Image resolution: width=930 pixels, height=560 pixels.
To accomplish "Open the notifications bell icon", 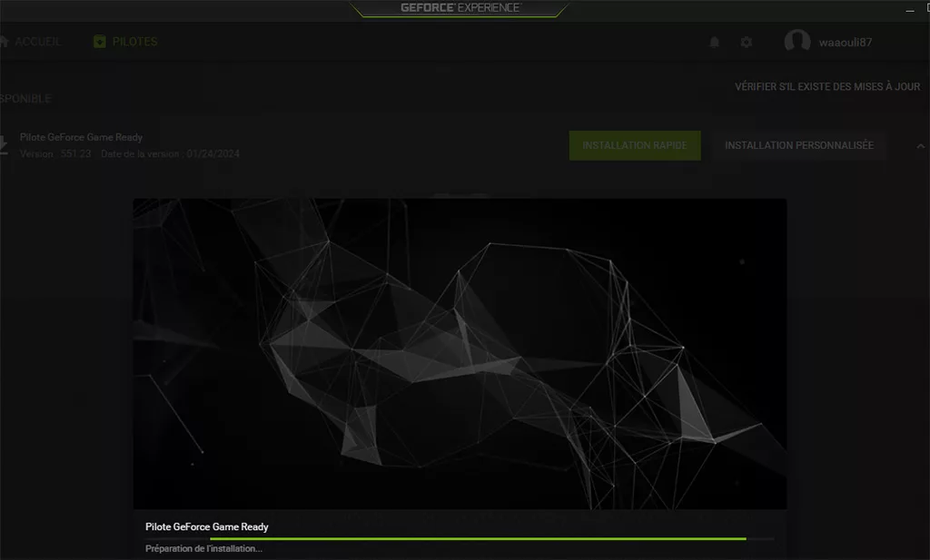I will pyautogui.click(x=715, y=42).
